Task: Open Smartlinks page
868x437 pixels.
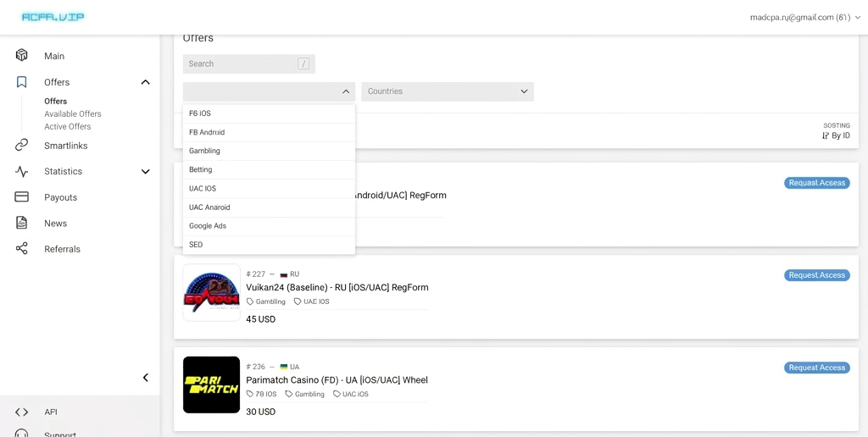Action: (66, 146)
